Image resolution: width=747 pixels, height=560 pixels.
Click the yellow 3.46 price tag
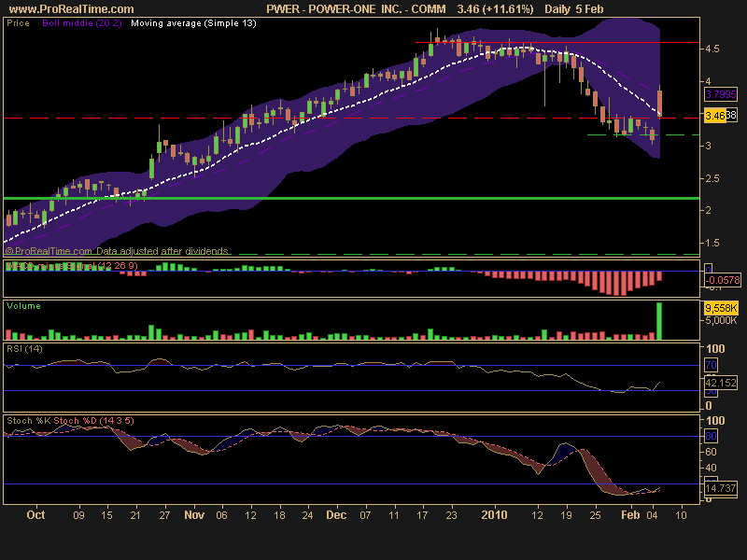pos(715,115)
